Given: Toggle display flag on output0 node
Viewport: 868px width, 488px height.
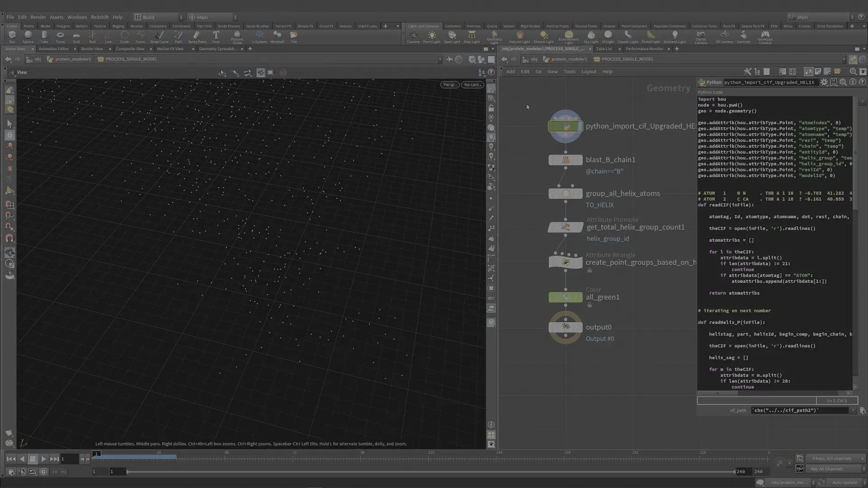Looking at the screenshot, I should click(580, 327).
